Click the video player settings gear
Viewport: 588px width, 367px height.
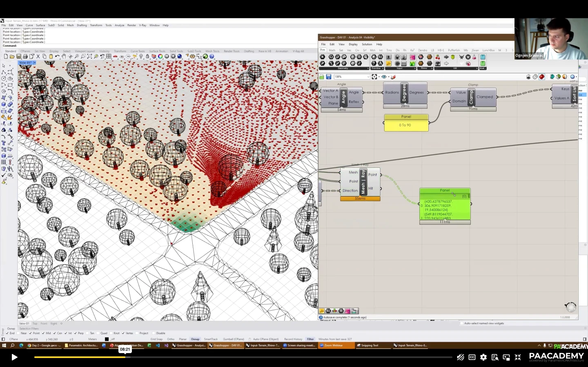coord(483,357)
